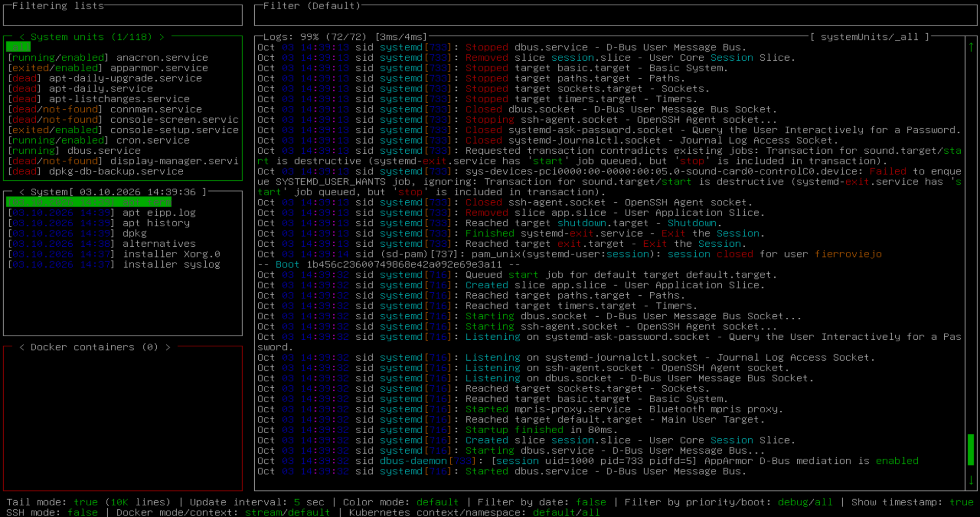Click the left arrow beside System logs
Screen dimensions: 980x517
point(22,192)
